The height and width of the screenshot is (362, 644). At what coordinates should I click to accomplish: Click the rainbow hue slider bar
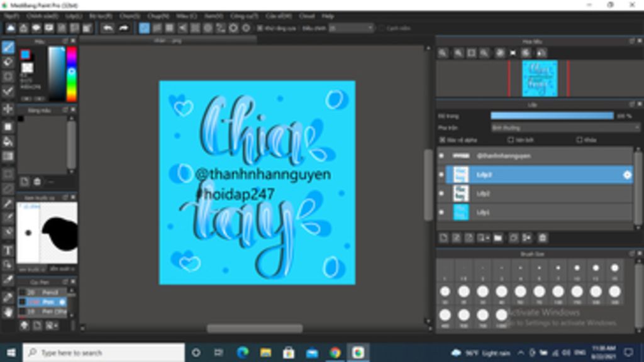[72, 74]
